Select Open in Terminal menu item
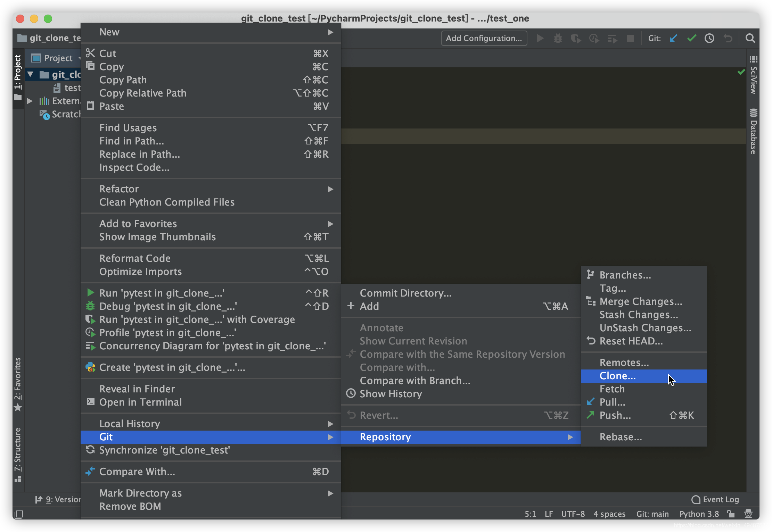The width and height of the screenshot is (772, 532). (x=211, y=402)
